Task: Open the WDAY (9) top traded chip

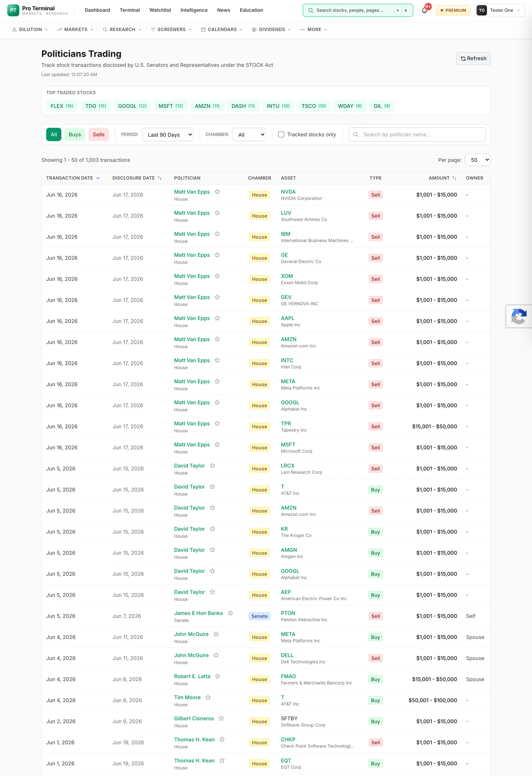Action: [350, 106]
